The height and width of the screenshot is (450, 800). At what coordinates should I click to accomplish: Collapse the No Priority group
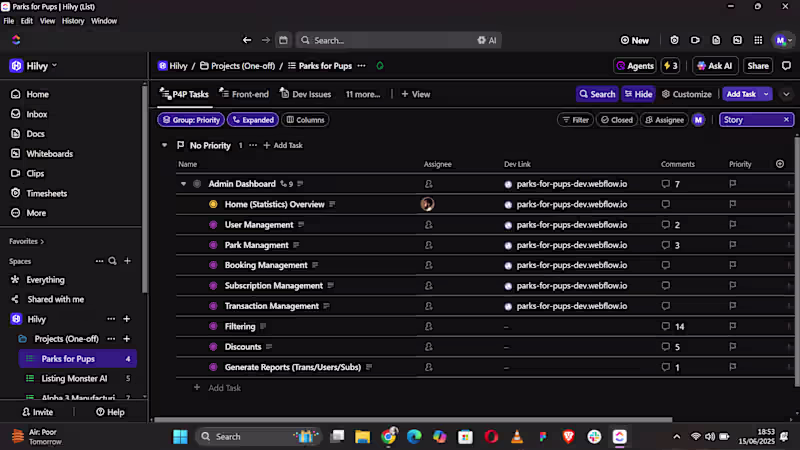[164, 145]
